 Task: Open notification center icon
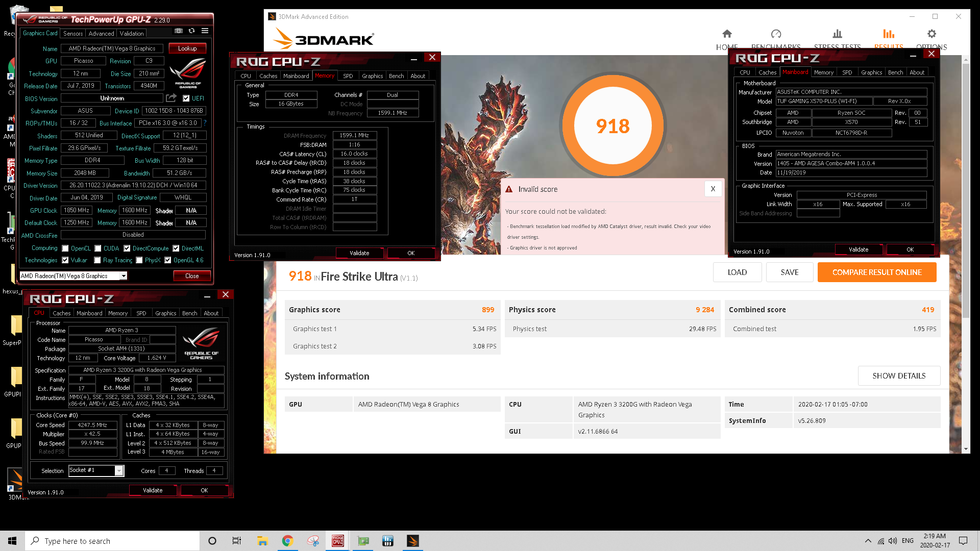(x=963, y=541)
